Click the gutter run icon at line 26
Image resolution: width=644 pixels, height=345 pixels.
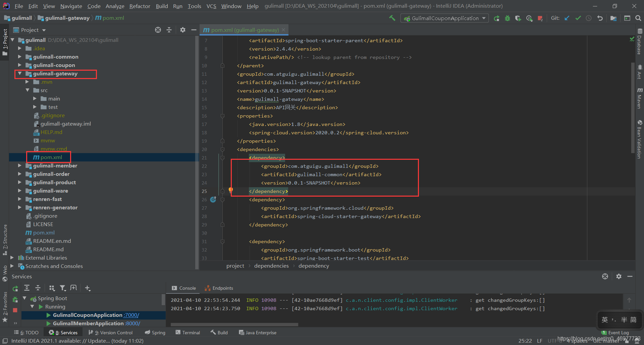[x=213, y=199]
